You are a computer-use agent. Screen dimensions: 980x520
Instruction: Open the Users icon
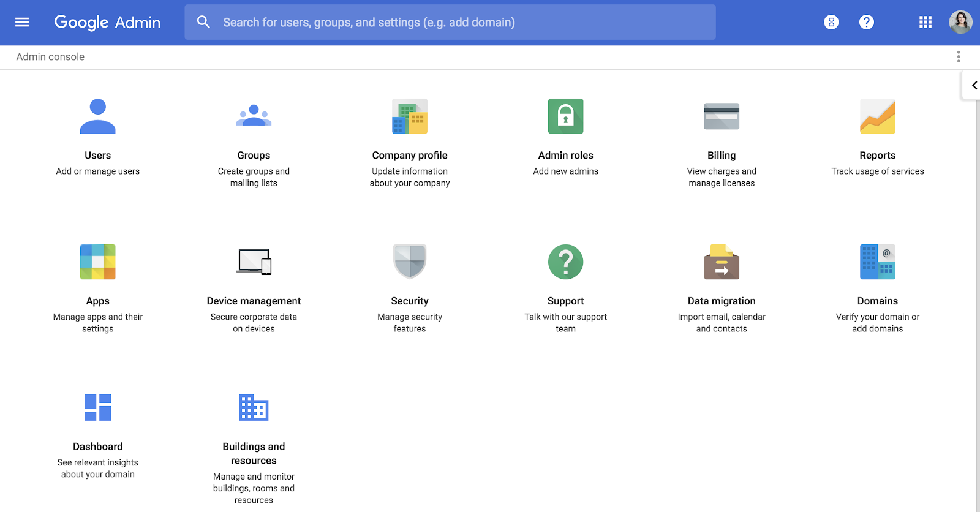click(98, 116)
